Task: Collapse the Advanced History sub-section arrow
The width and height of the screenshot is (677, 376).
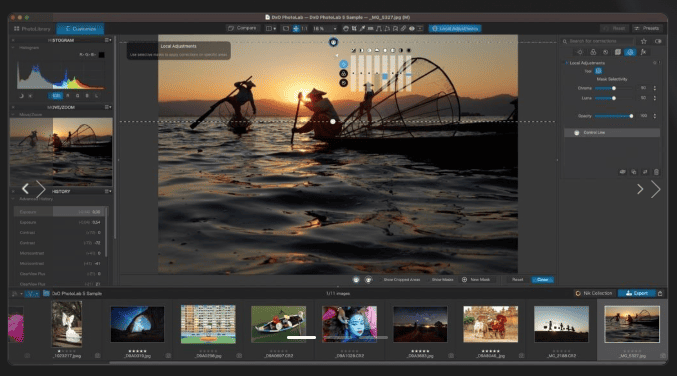Action: (x=13, y=199)
